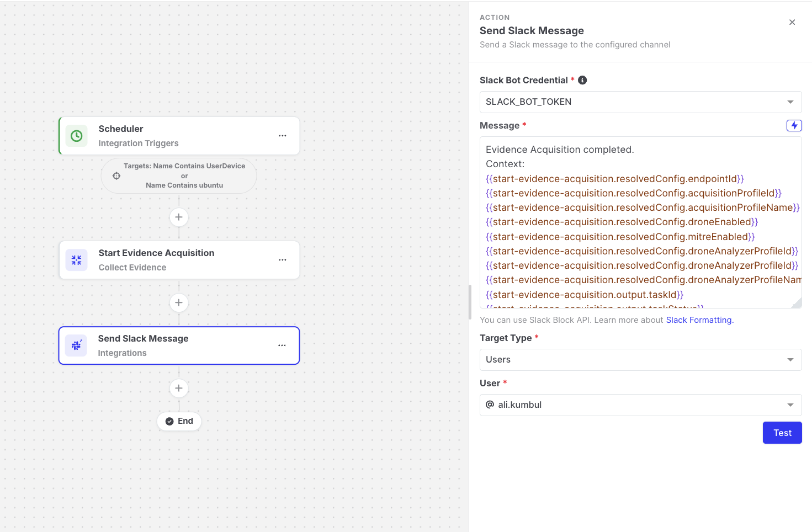
Task: Open the Slack Formatting link
Action: click(699, 320)
